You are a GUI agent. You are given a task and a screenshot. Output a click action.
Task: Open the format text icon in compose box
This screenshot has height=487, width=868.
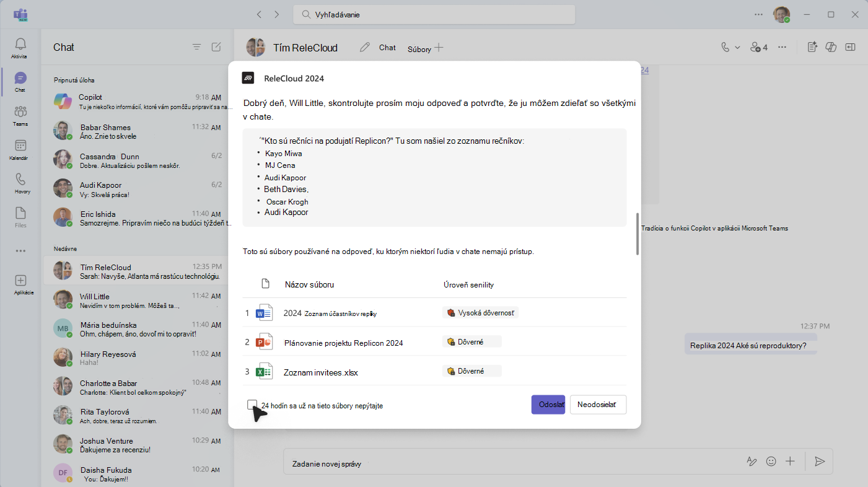click(752, 462)
